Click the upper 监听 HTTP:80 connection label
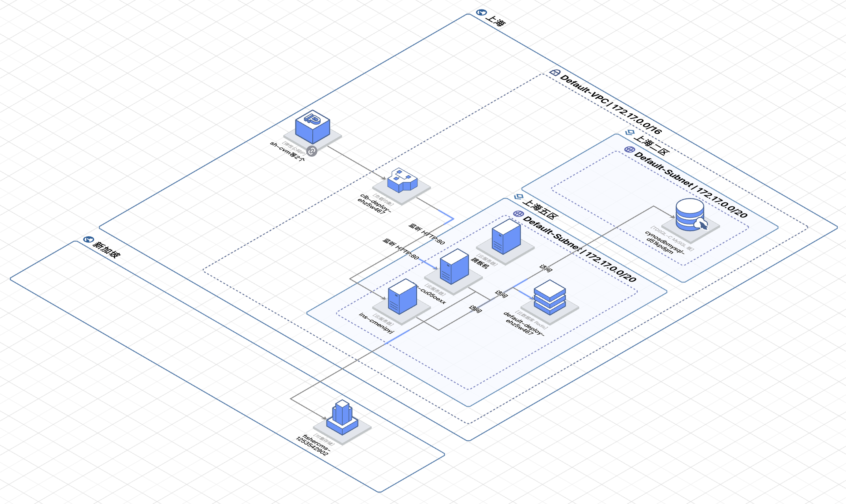 pos(427,234)
